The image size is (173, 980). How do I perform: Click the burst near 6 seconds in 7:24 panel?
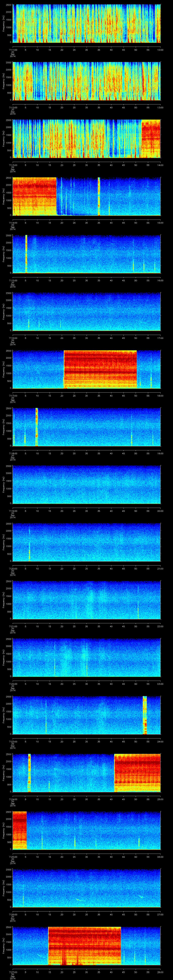point(29,772)
